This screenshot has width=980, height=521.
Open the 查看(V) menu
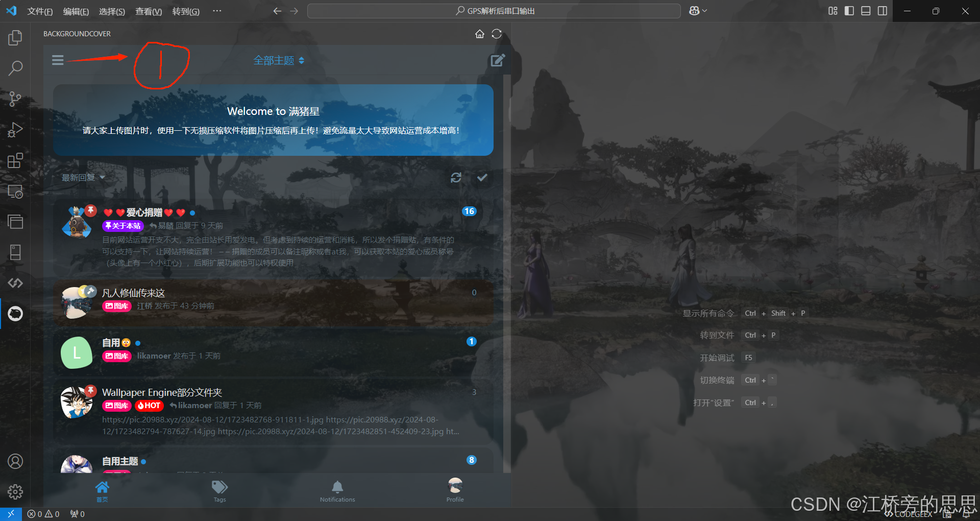pos(149,11)
